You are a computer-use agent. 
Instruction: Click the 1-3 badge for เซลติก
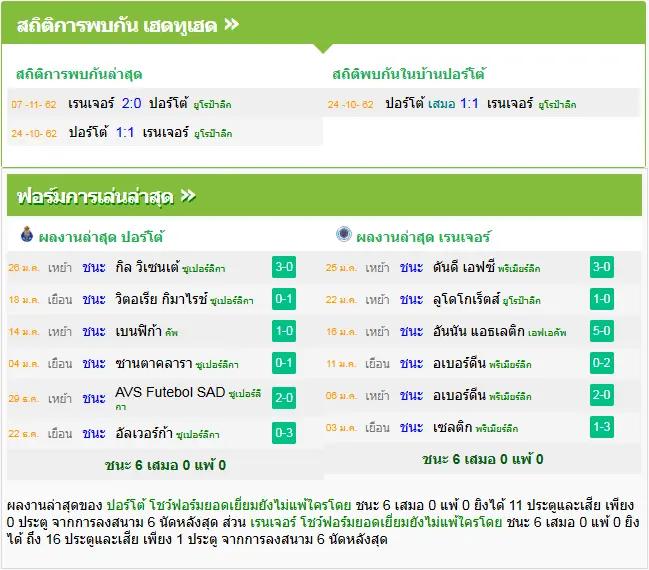click(x=602, y=427)
